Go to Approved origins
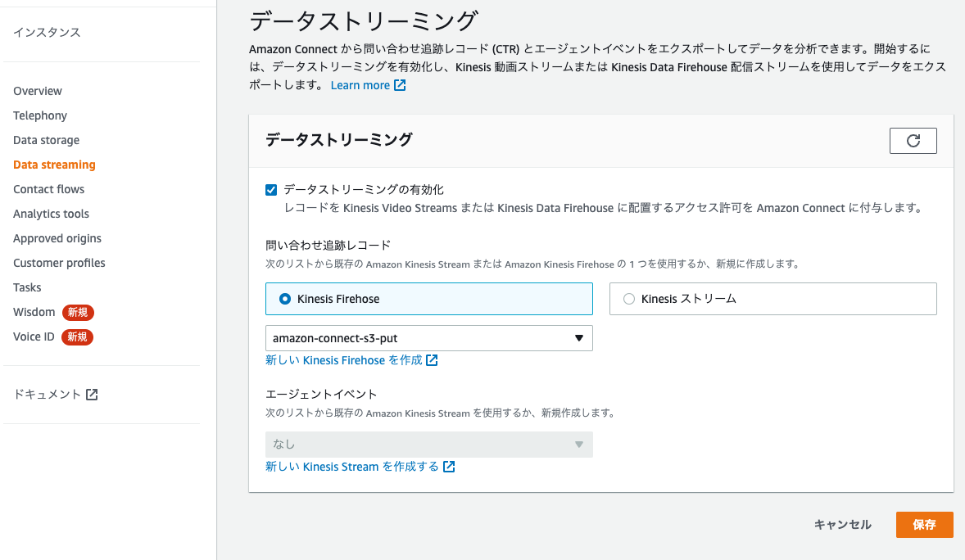 [x=57, y=239]
